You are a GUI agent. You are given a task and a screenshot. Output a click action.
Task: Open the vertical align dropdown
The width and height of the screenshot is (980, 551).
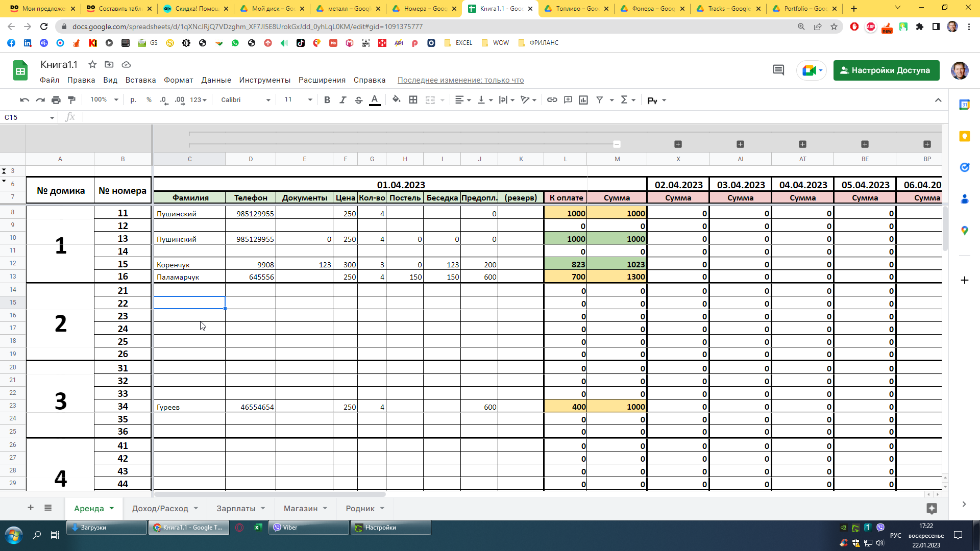click(485, 100)
